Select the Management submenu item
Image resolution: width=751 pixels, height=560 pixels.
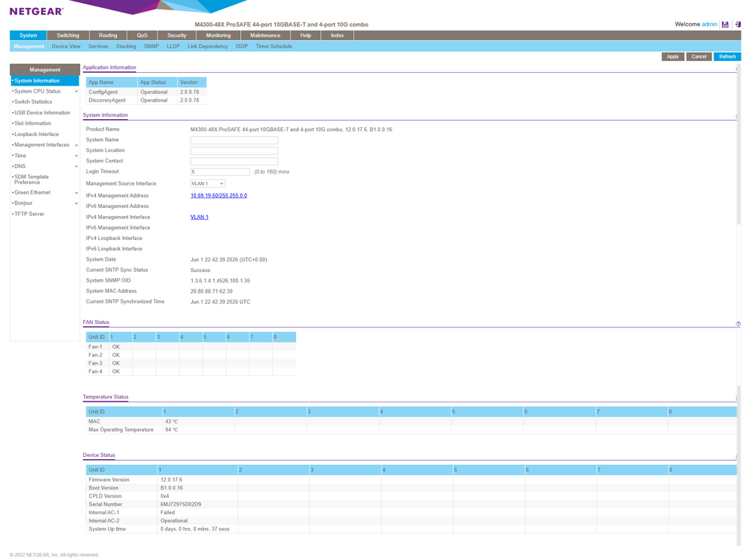point(29,46)
